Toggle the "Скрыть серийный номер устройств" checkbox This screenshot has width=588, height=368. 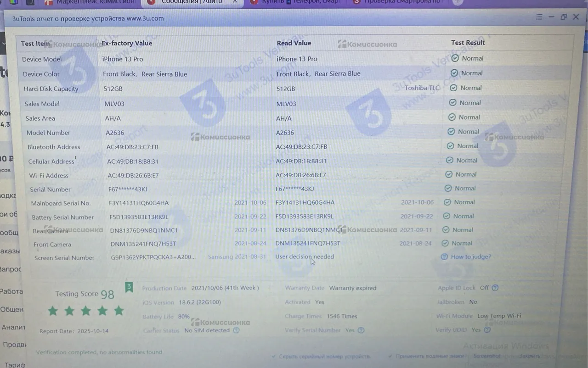(274, 356)
